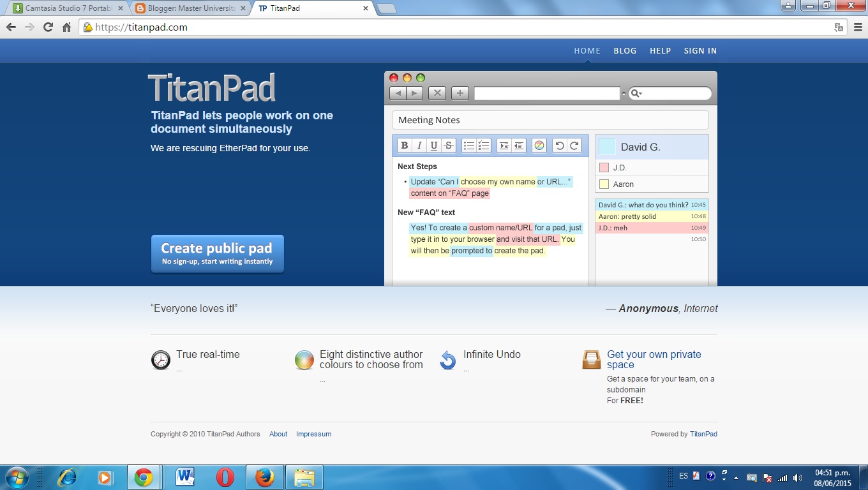Click the Italic icon in the editor preview
The image size is (868, 490).
coord(419,145)
